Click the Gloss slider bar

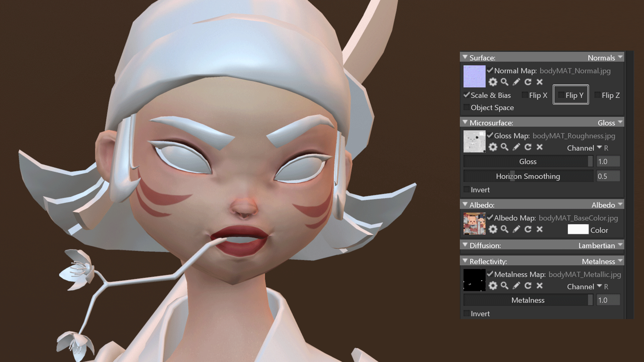click(528, 161)
